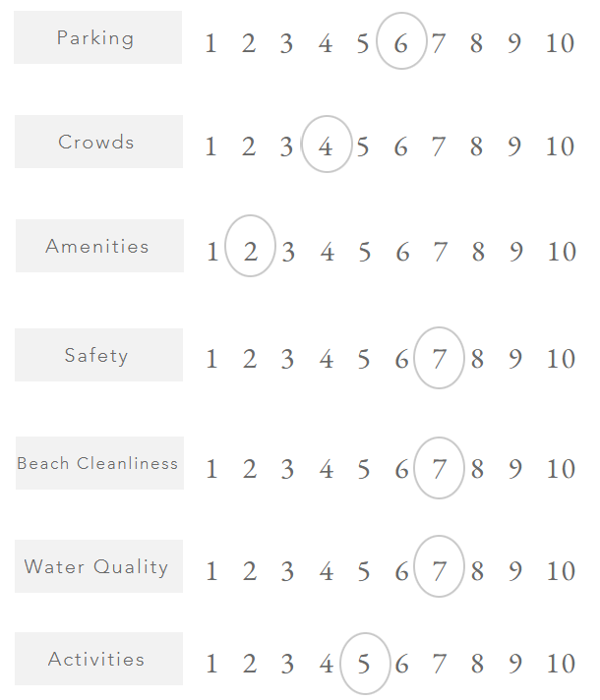Click the Safety category label
The height and width of the screenshot is (700, 600).
pyautogui.click(x=98, y=355)
